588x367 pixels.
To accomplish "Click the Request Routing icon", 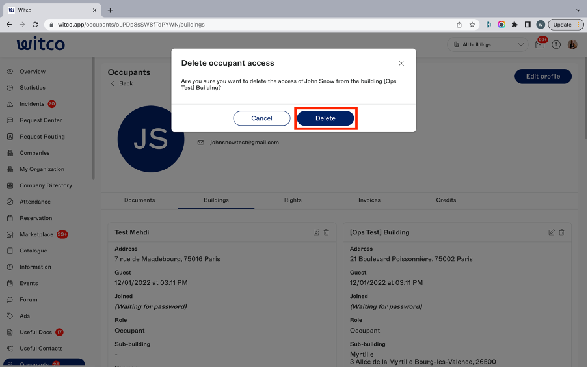I will coord(10,137).
